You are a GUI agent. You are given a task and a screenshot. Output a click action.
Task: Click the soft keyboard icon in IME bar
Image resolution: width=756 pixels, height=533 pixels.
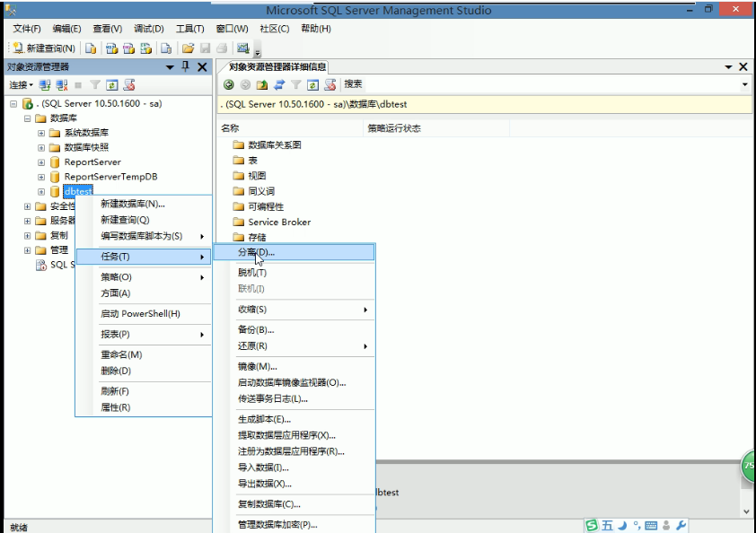[651, 525]
